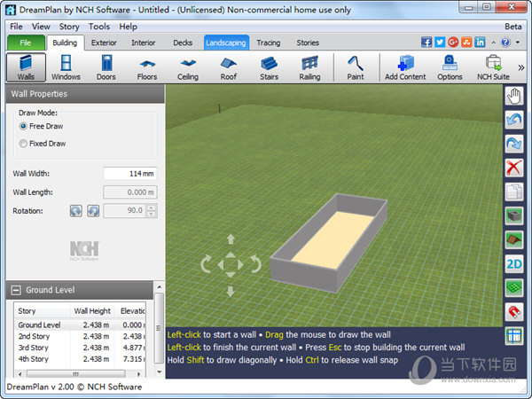Click the brown roof view icon
This screenshot has width=532, height=399.
514,240
